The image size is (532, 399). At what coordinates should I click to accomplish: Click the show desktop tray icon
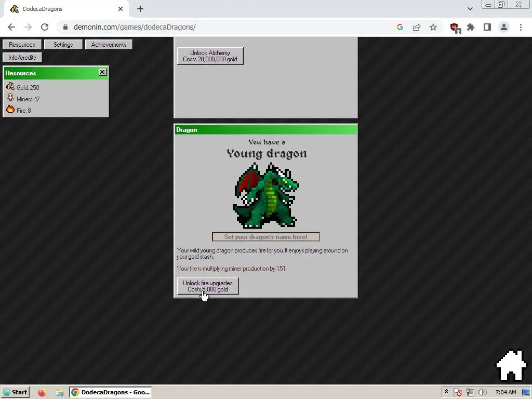click(526, 393)
